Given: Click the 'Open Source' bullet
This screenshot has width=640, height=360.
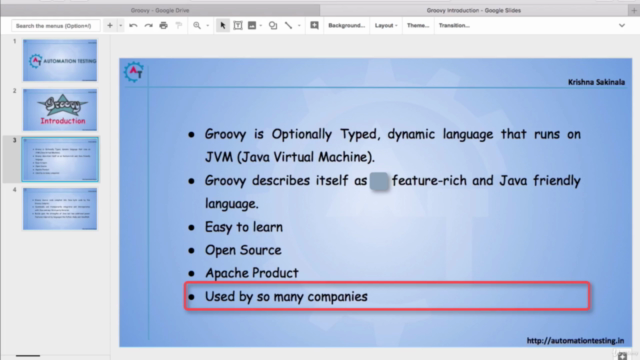Looking at the screenshot, I should (243, 250).
